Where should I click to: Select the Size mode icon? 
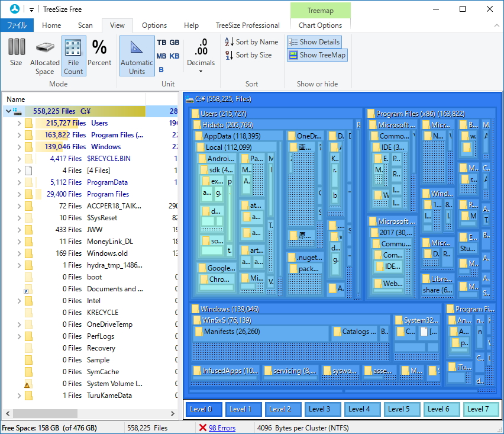(16, 53)
